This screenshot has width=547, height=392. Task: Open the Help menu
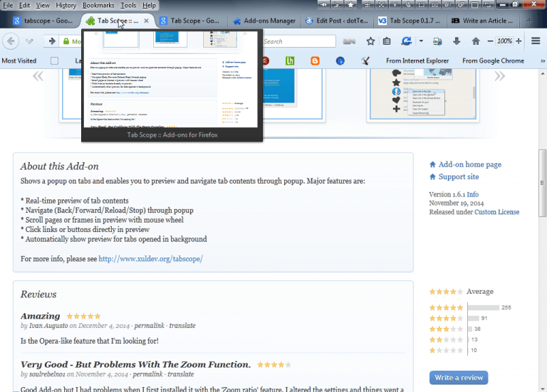coord(149,5)
